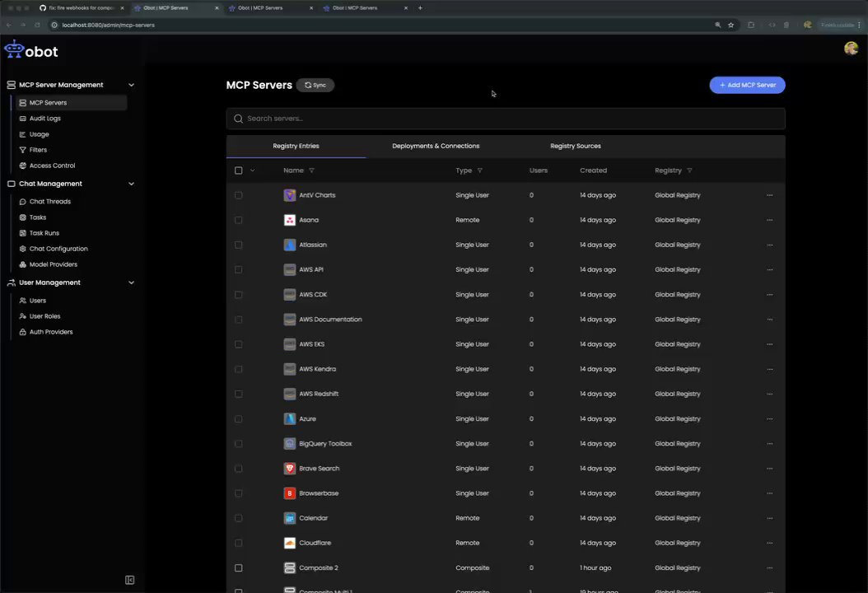Filter the Registry column

[689, 170]
